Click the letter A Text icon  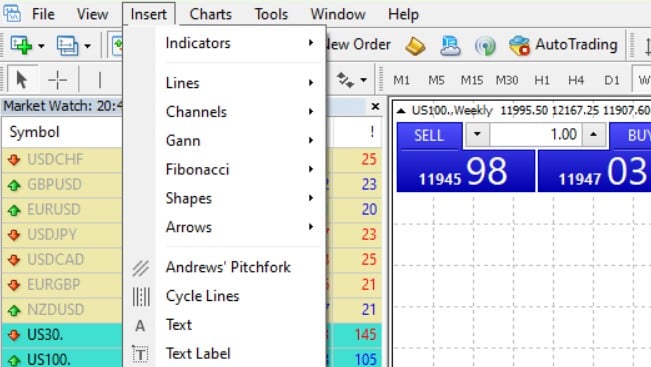(140, 325)
